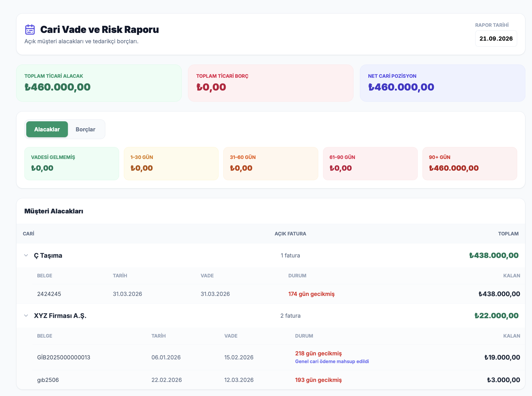Click the 174 gün gecikmiş status
Screen dimensions: 532x396
[311, 294]
